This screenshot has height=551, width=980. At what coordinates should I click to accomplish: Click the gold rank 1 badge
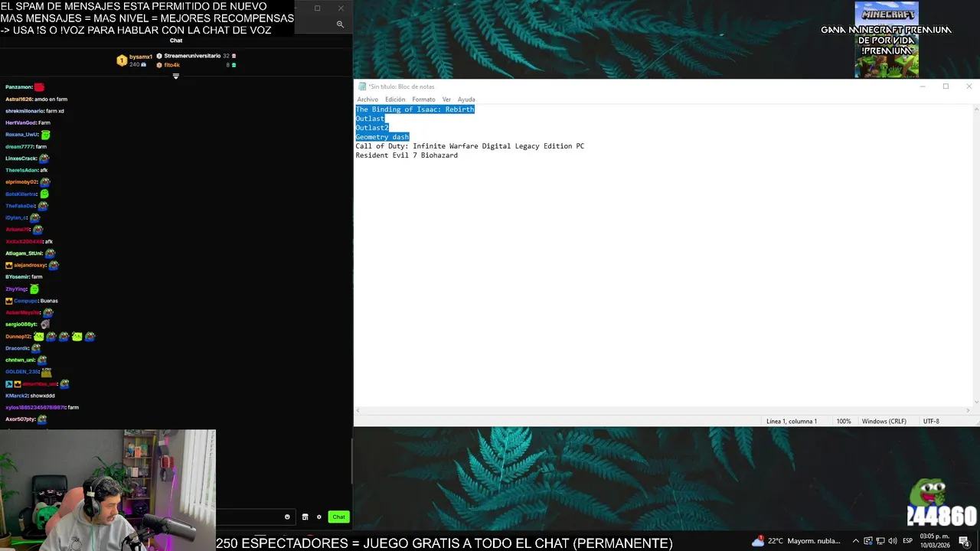(121, 60)
